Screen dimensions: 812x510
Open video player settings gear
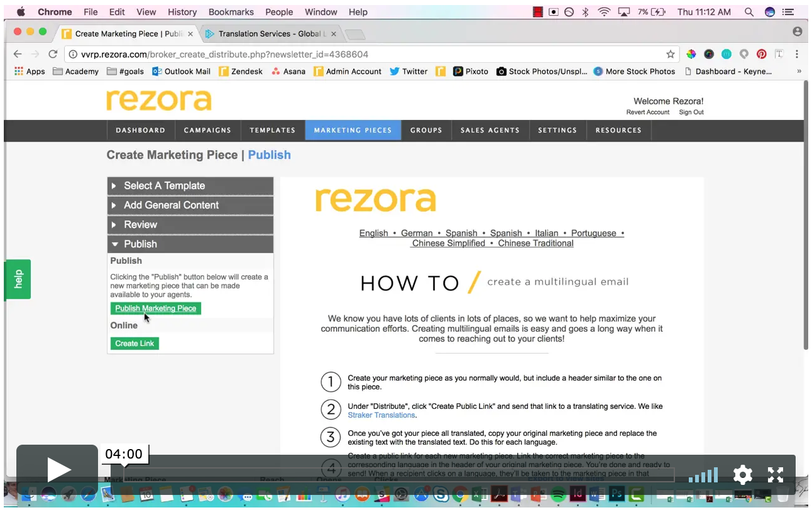pyautogui.click(x=742, y=475)
